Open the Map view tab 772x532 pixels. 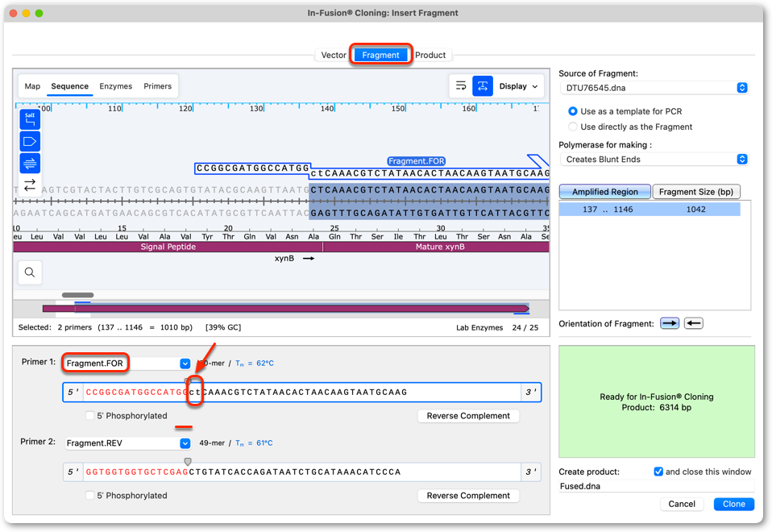[32, 86]
